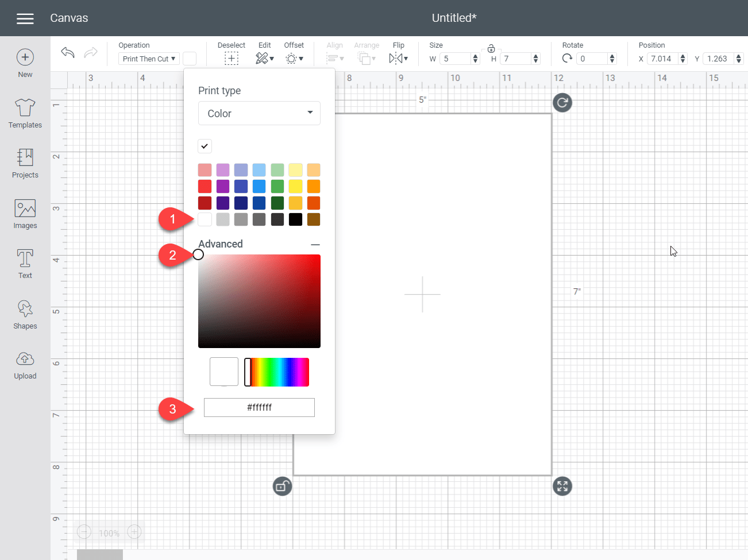Decrease the width value with down arrow
The height and width of the screenshot is (560, 748).
[x=475, y=61]
